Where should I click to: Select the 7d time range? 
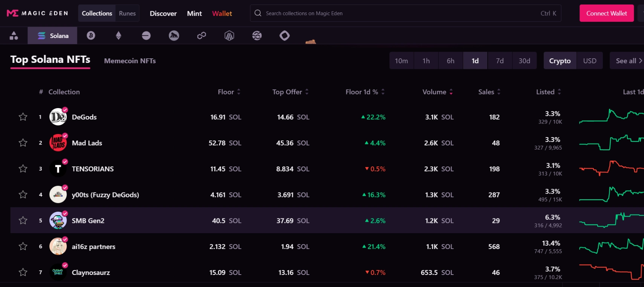(x=500, y=61)
